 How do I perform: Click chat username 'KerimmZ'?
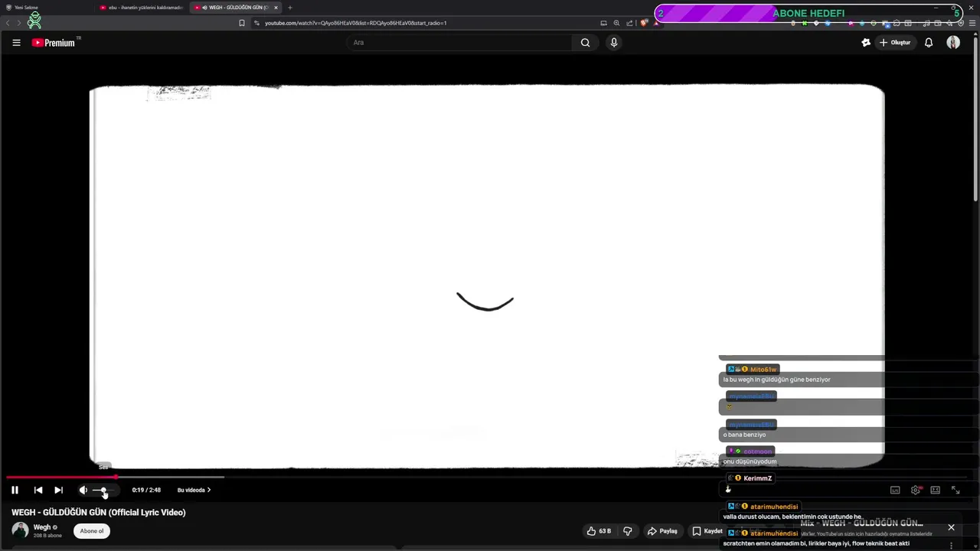[x=757, y=478]
